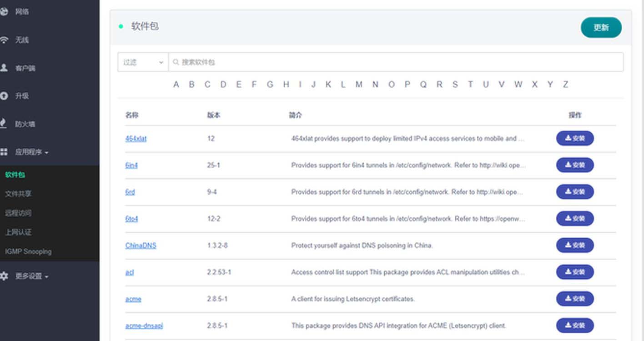Viewport: 644px width, 341px height.
Task: Collapse the 应用程序 sidebar section
Action: coord(31,152)
